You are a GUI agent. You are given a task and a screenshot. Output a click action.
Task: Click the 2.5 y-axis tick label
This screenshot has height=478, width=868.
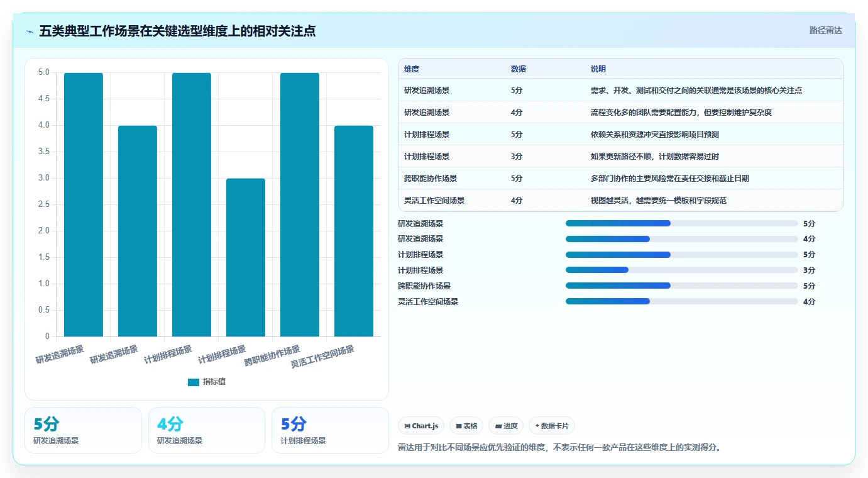(x=43, y=204)
